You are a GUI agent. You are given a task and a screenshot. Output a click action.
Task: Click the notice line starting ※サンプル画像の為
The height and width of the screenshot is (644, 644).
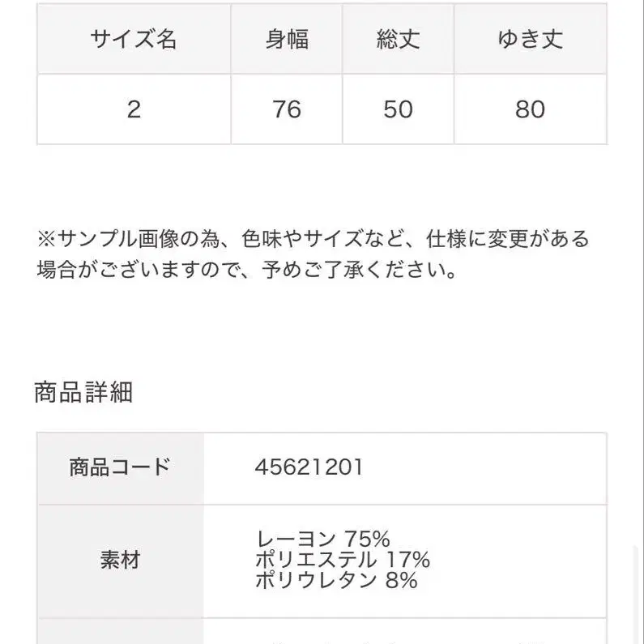click(313, 239)
